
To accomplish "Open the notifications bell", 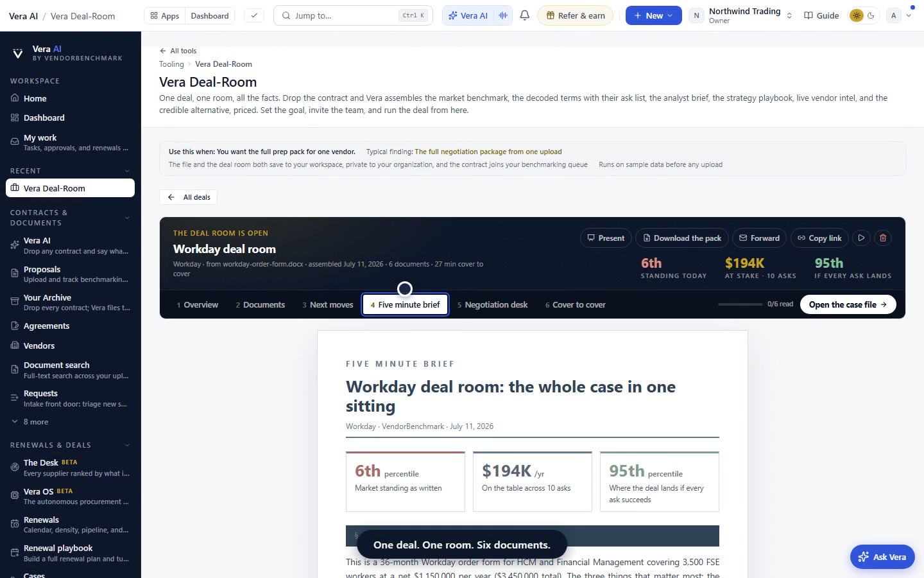I will tap(525, 15).
